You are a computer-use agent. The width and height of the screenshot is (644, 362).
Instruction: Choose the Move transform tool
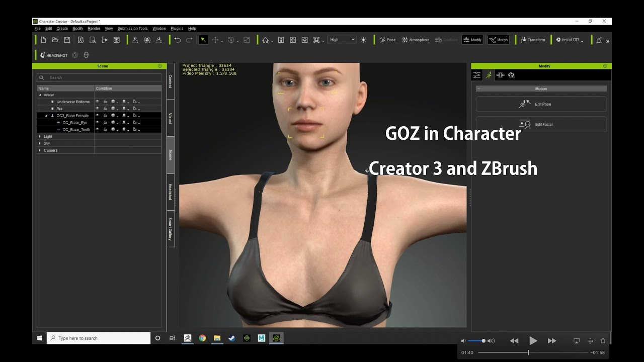(x=215, y=40)
